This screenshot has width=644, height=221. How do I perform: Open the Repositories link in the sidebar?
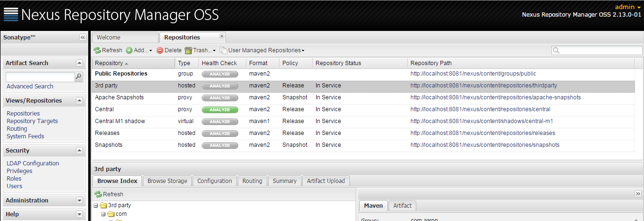23,114
